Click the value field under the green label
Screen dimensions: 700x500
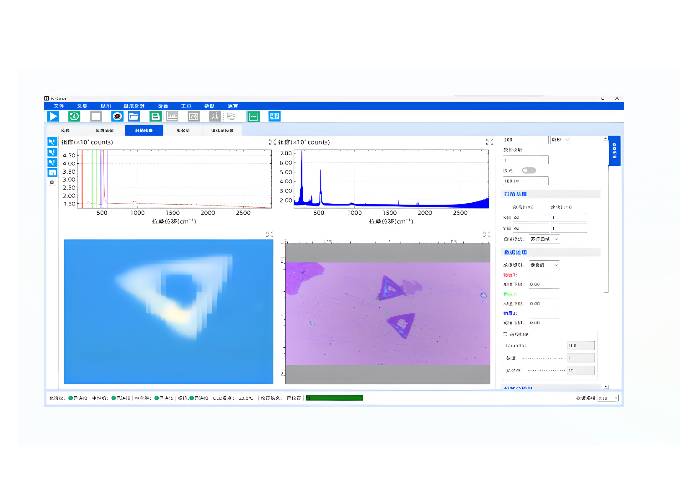pos(544,304)
